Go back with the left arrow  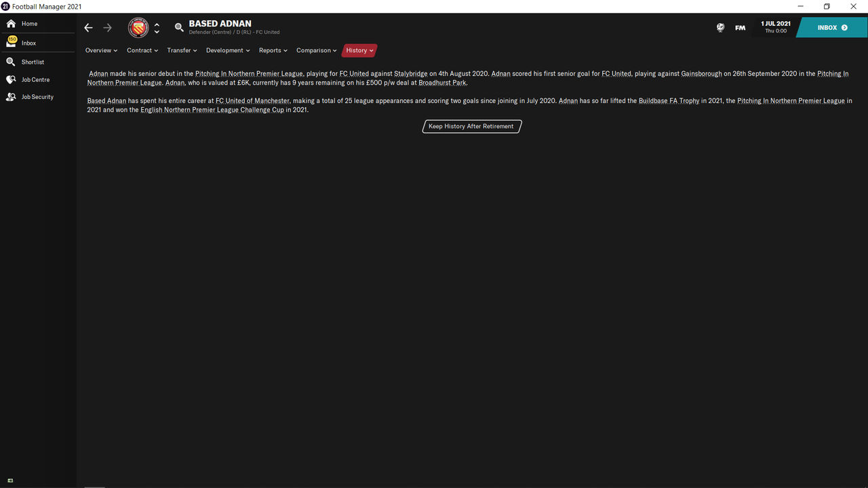pyautogui.click(x=88, y=28)
